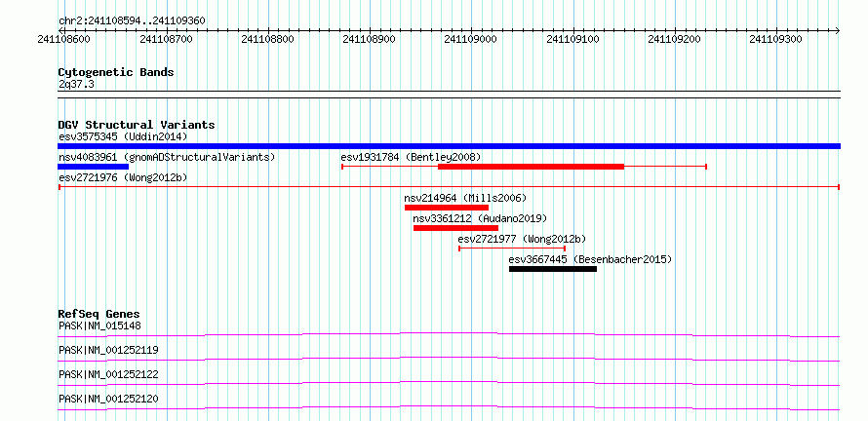Screen dimensions: 868x421
Task: Click the Cytogenetic Bands track title
Action: (x=116, y=72)
